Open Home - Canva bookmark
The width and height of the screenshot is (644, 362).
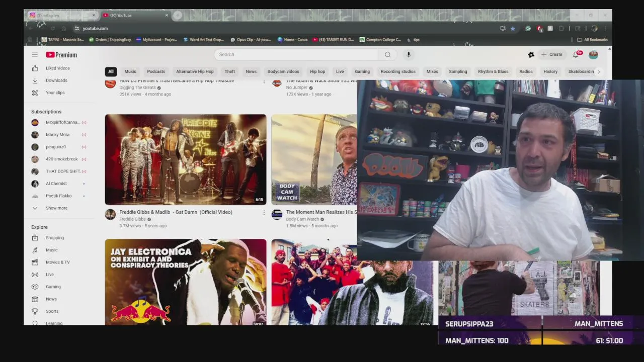[292, 40]
